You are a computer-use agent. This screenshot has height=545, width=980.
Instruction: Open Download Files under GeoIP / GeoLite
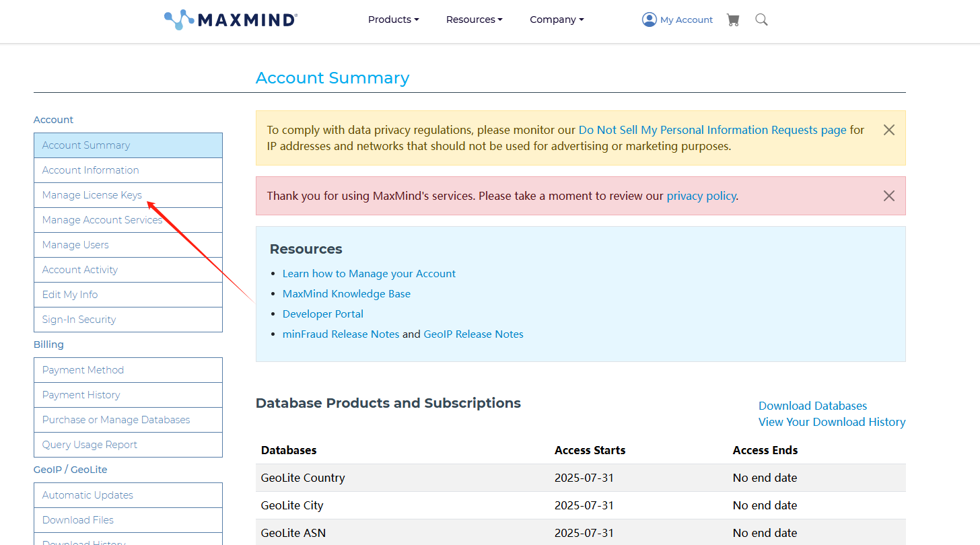coord(128,520)
